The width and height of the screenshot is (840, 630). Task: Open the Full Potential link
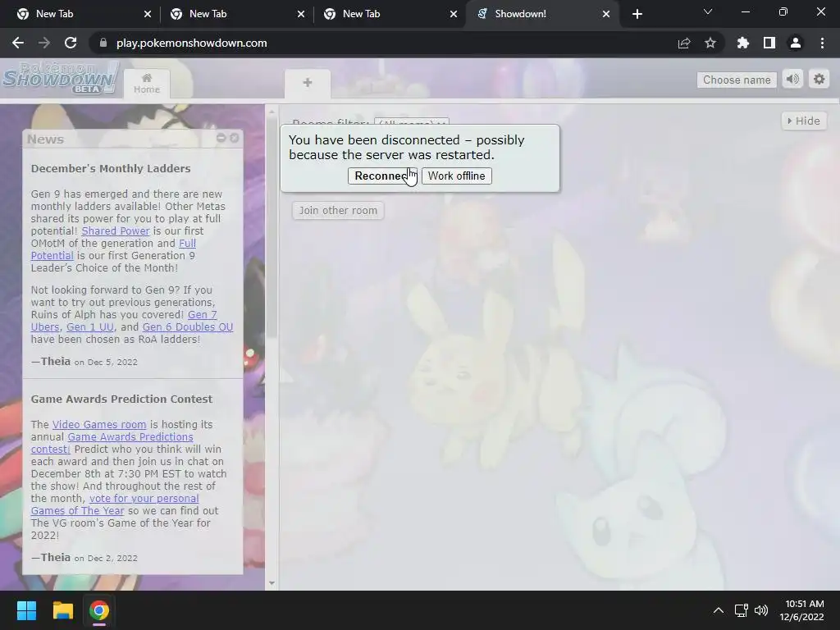tap(52, 256)
